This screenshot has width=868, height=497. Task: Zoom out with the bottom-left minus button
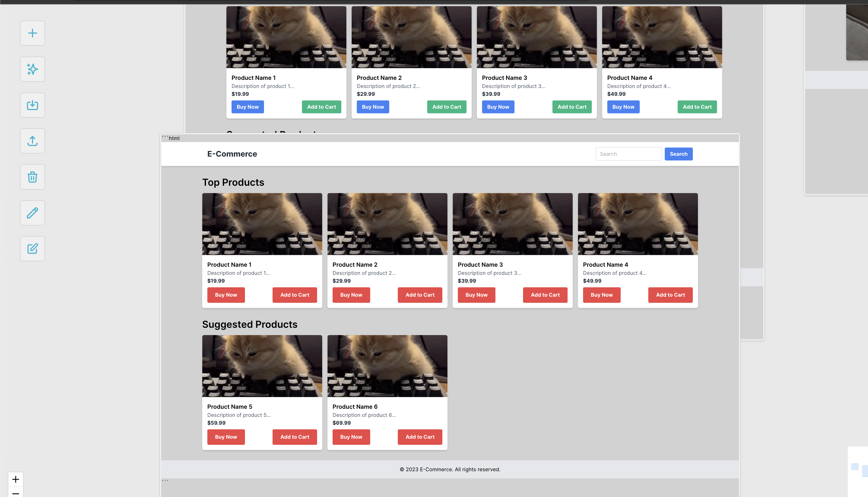click(16, 493)
